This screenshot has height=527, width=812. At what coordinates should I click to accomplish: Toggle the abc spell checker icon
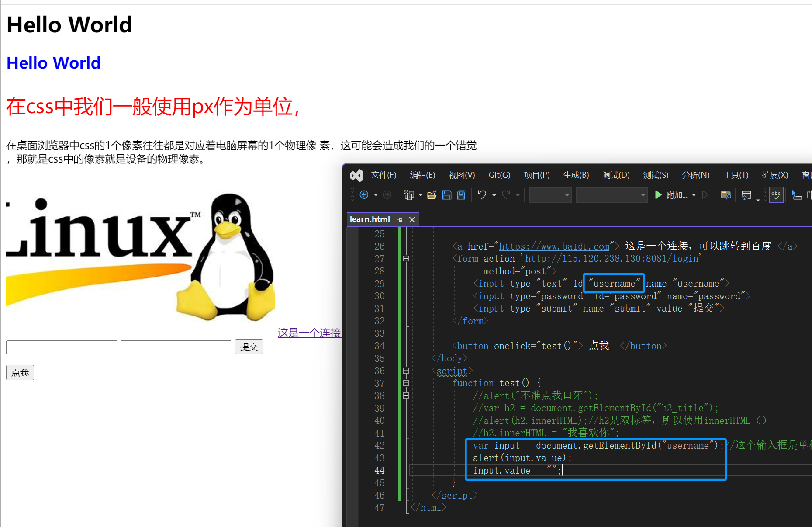[776, 195]
